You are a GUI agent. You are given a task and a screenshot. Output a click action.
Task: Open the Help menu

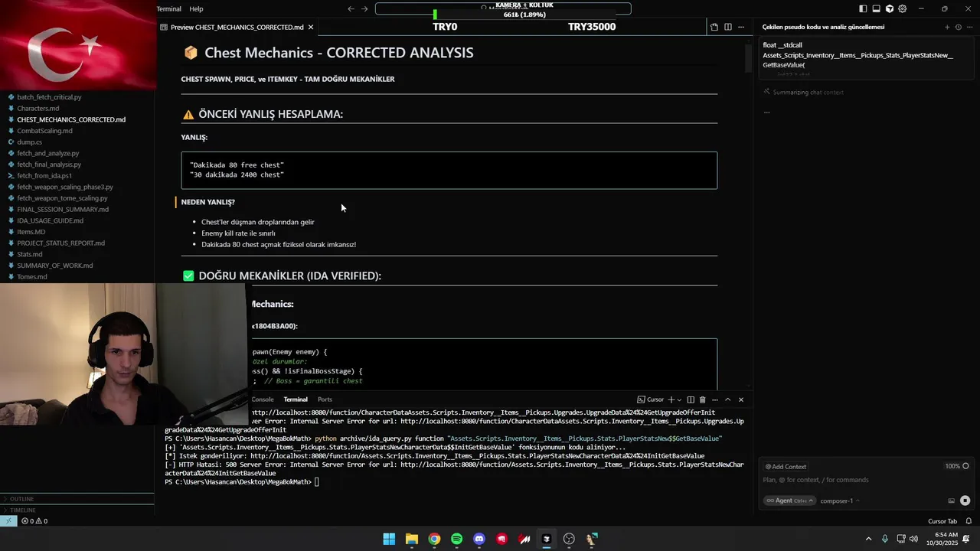196,9
